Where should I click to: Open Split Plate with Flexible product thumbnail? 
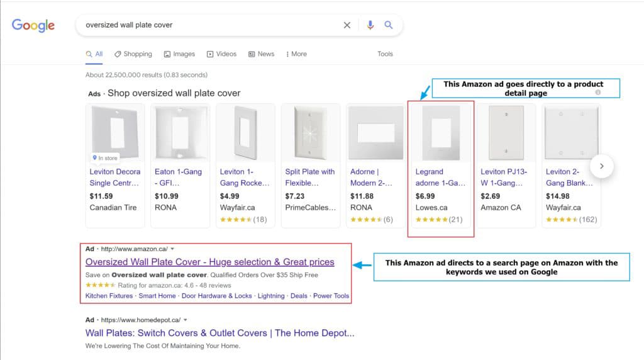pyautogui.click(x=311, y=133)
